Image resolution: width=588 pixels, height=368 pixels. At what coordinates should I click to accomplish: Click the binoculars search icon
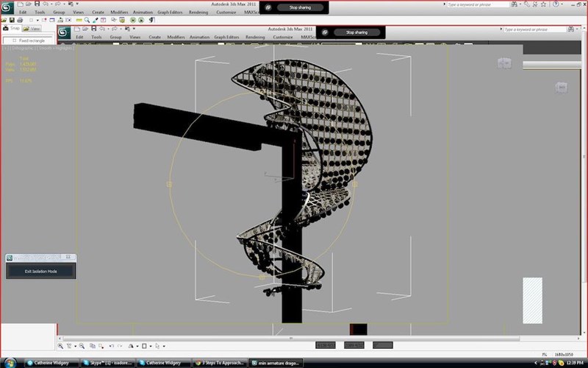514,4
